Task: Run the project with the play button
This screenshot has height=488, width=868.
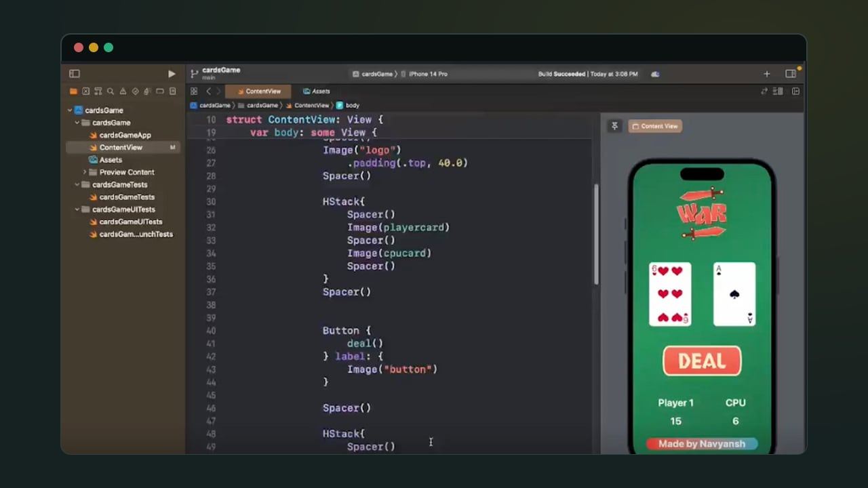Action: click(x=172, y=74)
